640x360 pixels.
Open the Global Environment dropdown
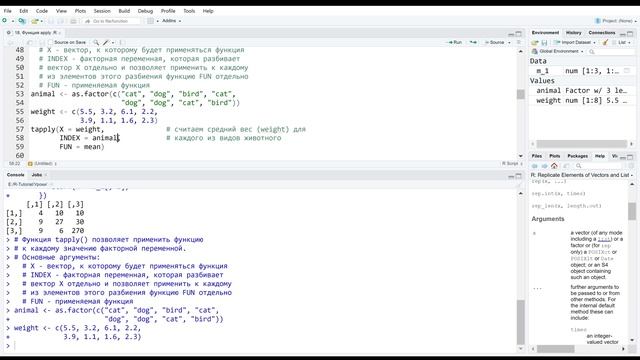pos(558,51)
